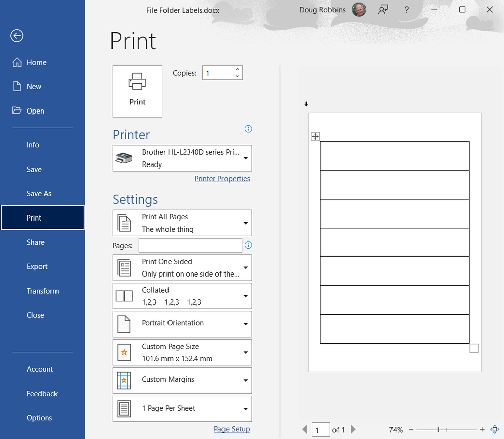Click the Help question mark icon
Viewport: 504px width, 439px height.
point(407,10)
